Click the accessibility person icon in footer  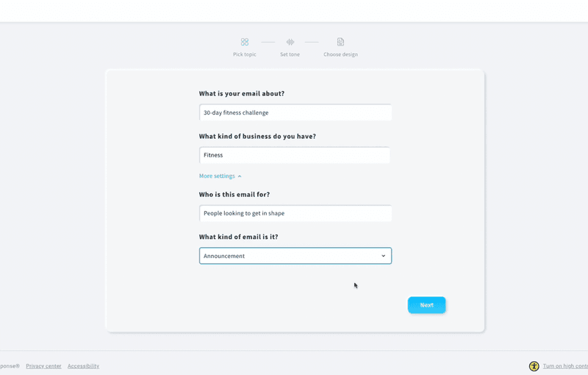(x=534, y=366)
